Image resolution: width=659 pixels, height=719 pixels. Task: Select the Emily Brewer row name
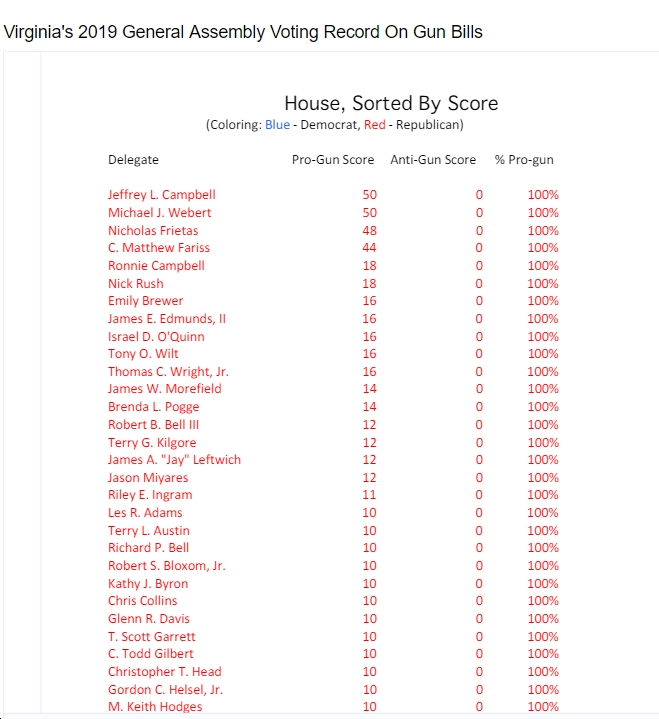pyautogui.click(x=145, y=301)
